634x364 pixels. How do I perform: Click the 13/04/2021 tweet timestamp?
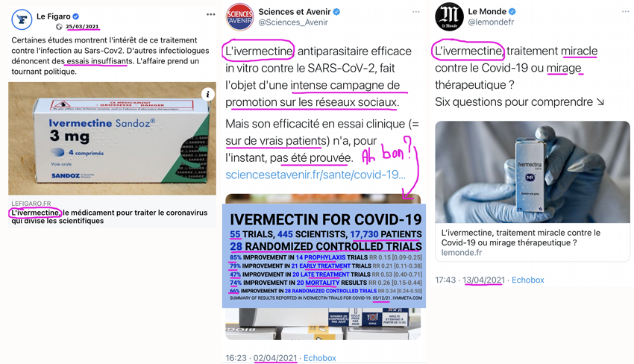click(483, 280)
